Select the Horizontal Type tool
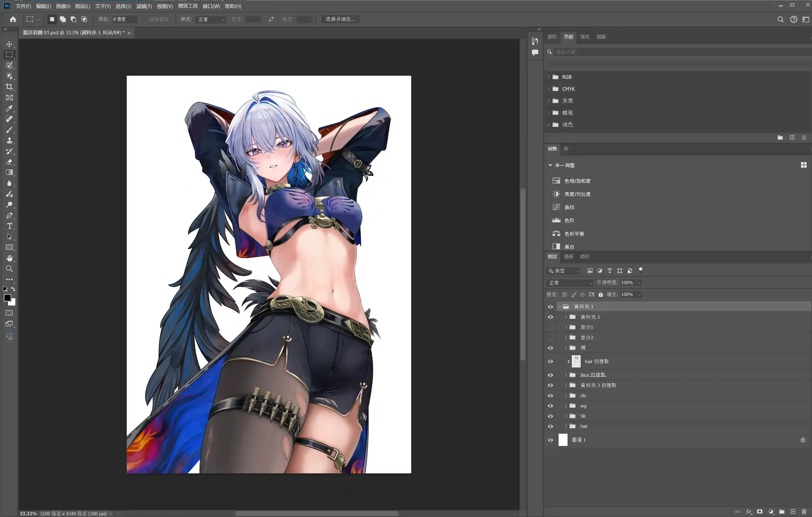 pyautogui.click(x=9, y=226)
